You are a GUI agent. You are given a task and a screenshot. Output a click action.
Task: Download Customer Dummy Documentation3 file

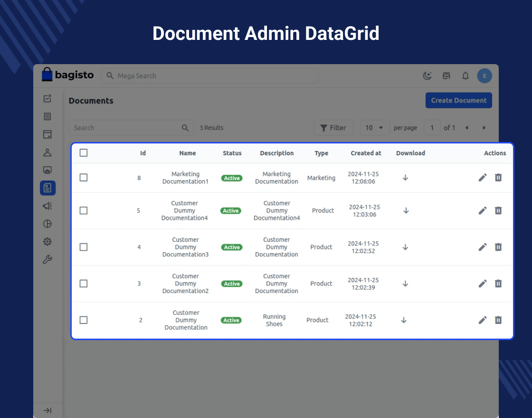coord(405,247)
